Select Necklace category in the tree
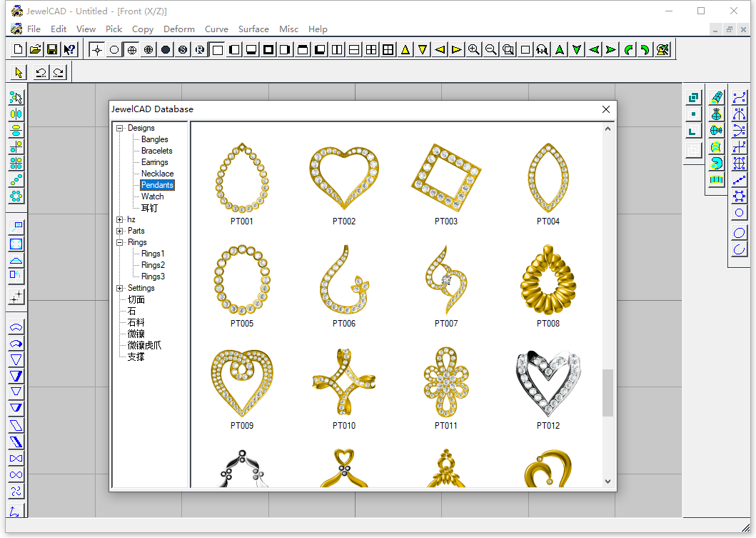 (x=157, y=174)
